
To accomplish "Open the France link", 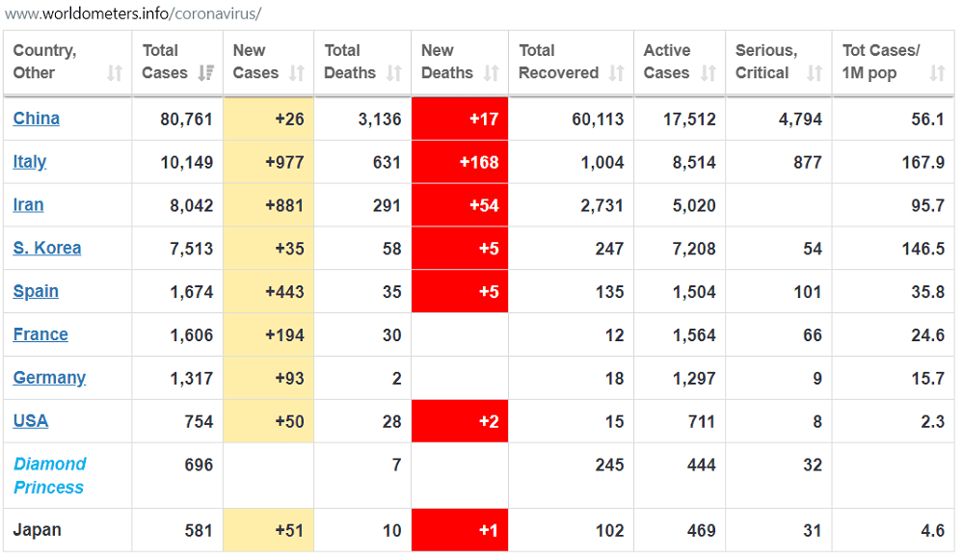I will pos(40,335).
